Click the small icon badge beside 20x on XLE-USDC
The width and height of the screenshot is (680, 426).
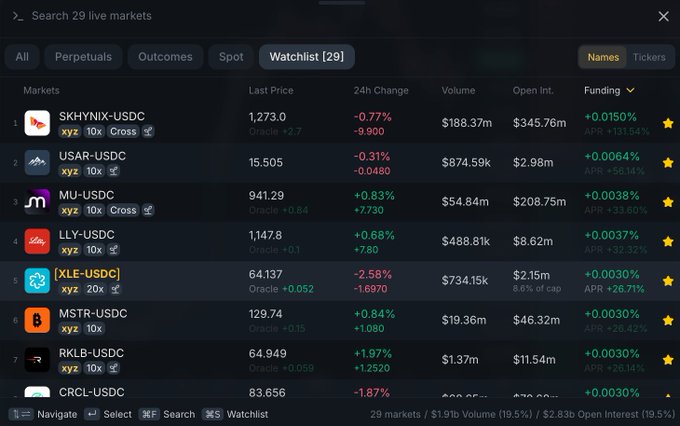[115, 289]
